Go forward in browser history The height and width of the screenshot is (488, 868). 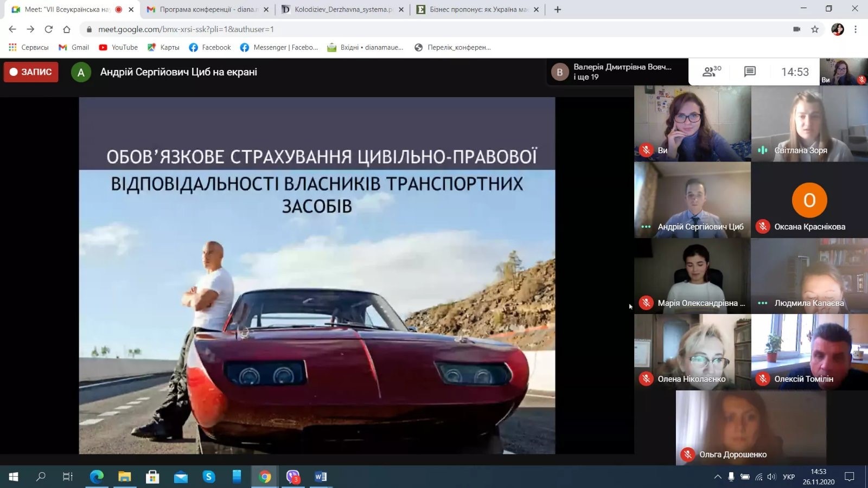30,29
